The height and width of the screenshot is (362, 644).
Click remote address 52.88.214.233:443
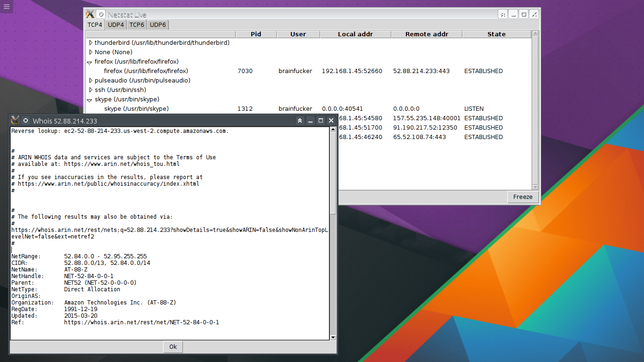[421, 71]
